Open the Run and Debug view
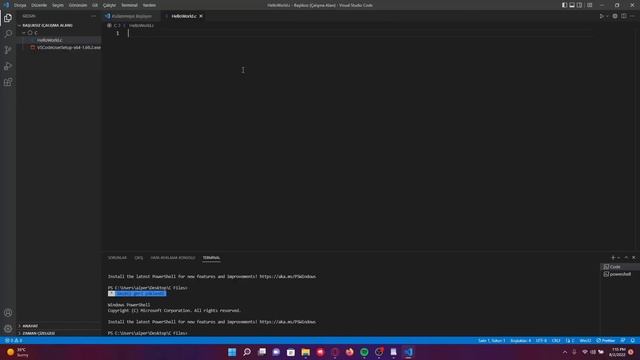Viewport: 640px width, 360px height. point(8,66)
